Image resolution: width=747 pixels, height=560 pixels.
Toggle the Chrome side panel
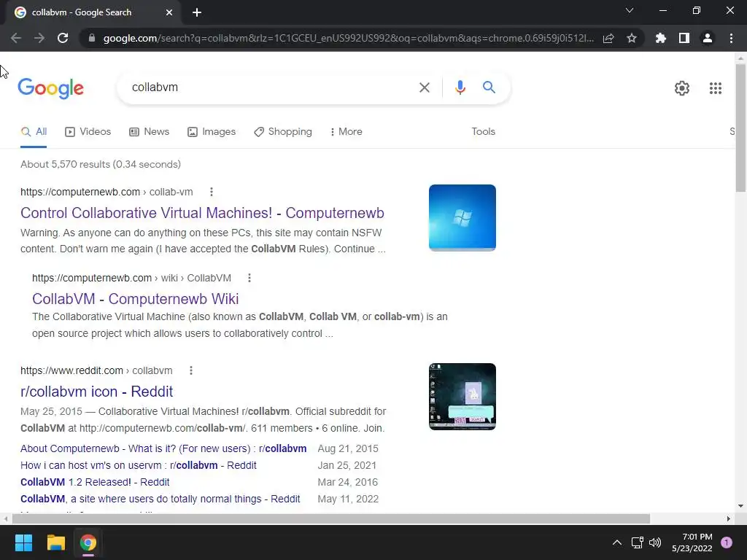[684, 38]
